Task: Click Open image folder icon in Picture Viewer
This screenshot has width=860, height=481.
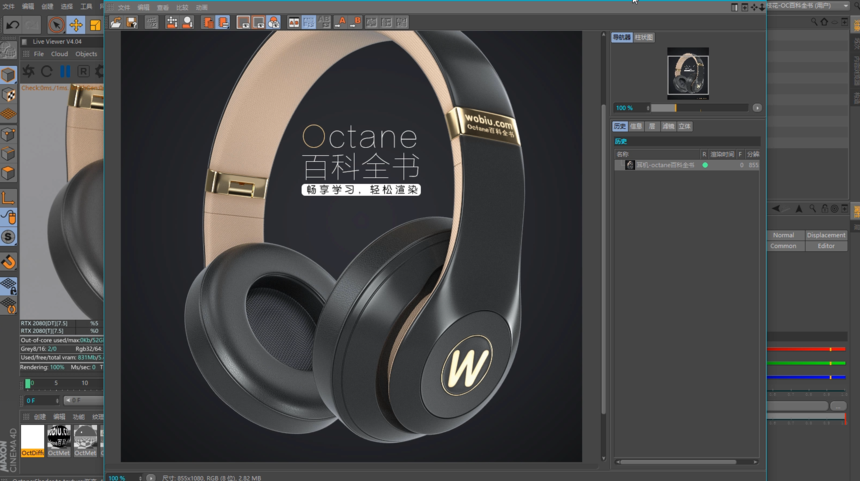Action: 115,22
